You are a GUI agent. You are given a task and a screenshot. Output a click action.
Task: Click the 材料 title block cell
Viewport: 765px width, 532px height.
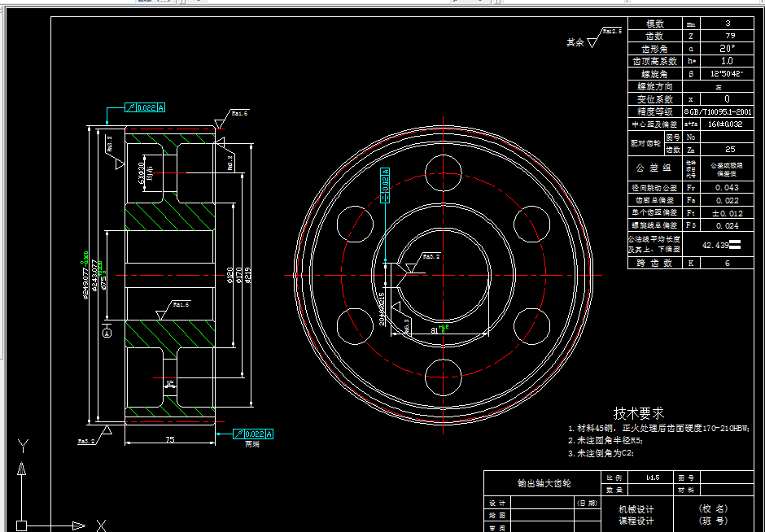point(686,490)
